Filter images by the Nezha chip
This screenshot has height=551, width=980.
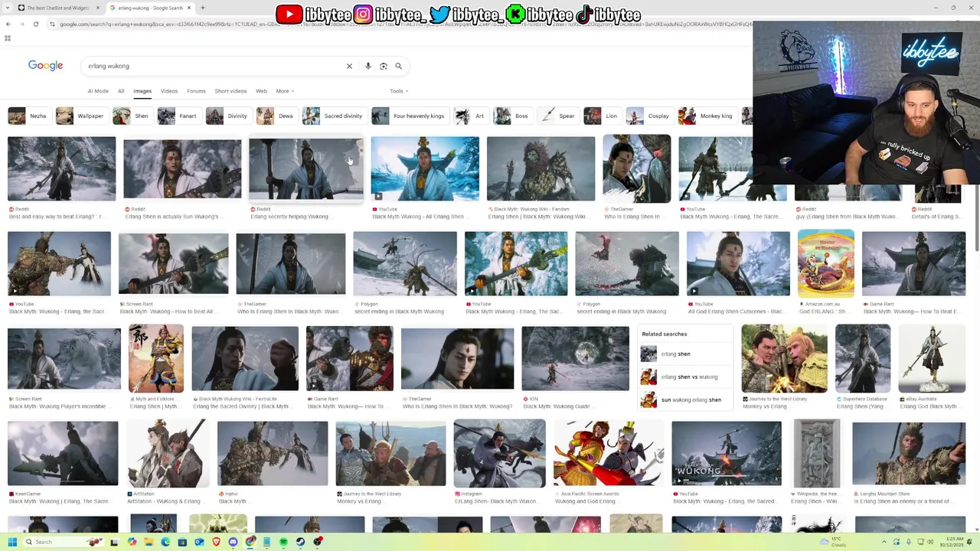[x=28, y=116]
